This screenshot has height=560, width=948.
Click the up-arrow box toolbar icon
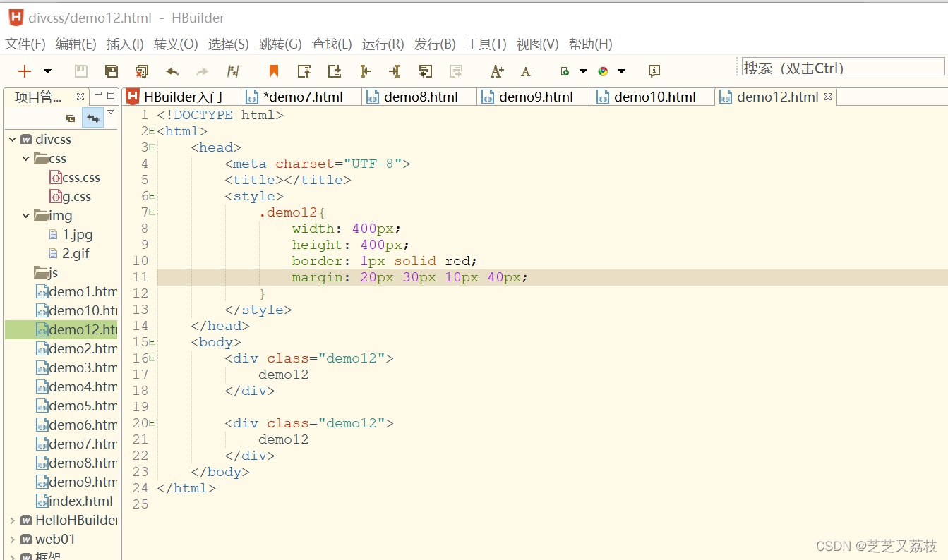pos(304,71)
